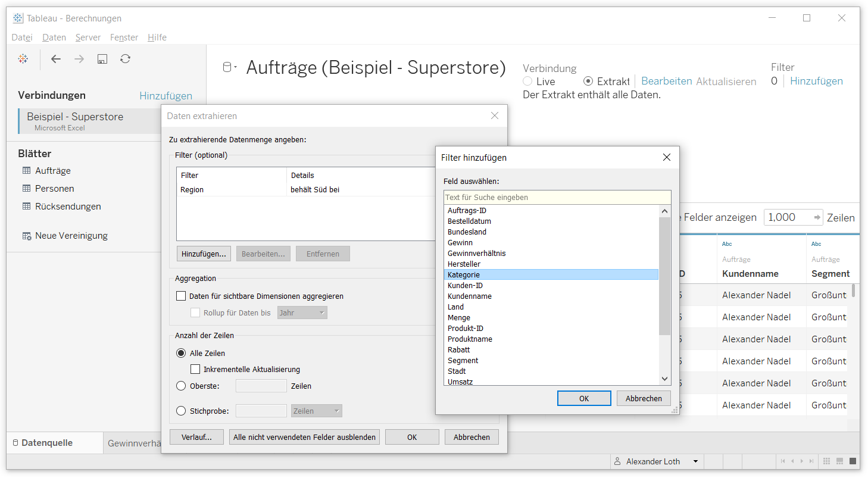Open the Jahr rollup dropdown

[302, 313]
